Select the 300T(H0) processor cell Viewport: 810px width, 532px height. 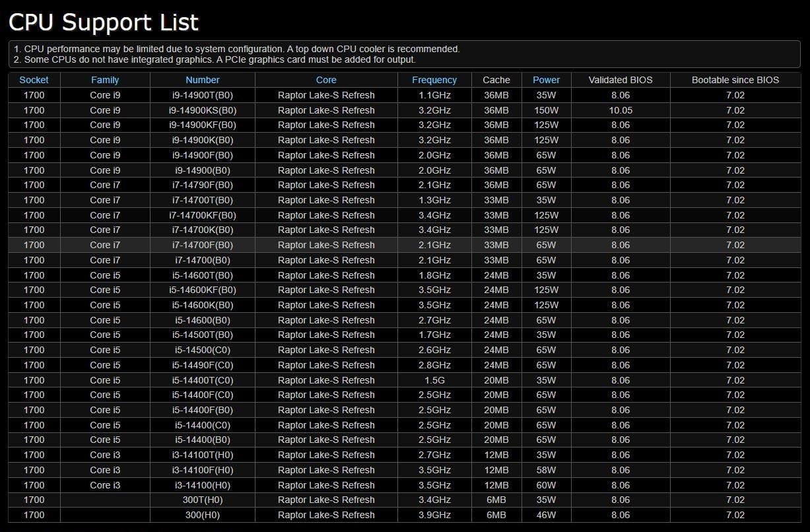202,500
